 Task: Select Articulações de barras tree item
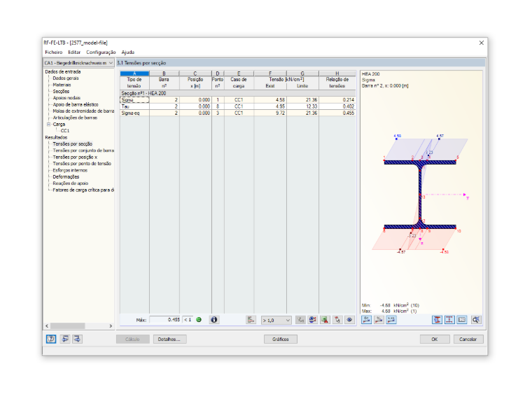75,118
